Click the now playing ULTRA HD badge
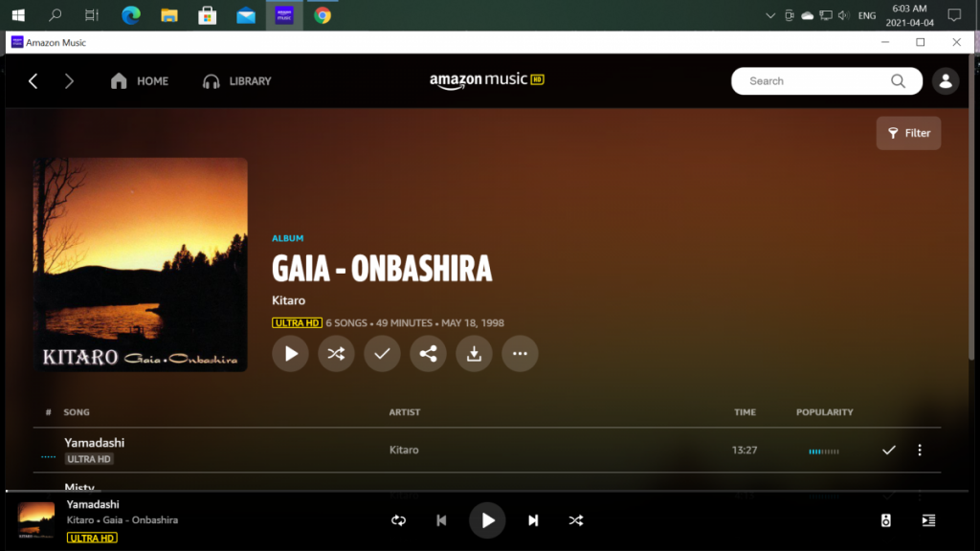This screenshot has height=551, width=980. click(92, 538)
